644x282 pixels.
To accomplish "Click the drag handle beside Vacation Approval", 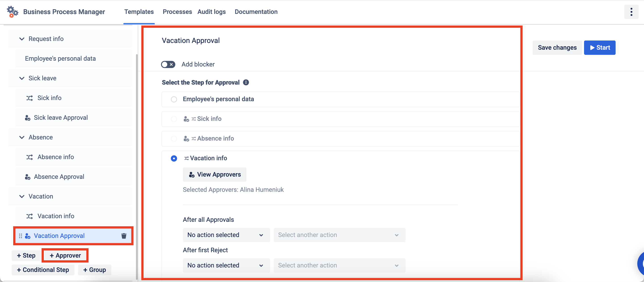I will click(21, 236).
